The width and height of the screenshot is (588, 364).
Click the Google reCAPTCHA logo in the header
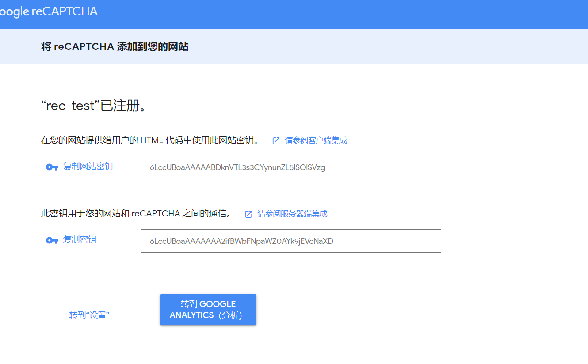tap(49, 12)
